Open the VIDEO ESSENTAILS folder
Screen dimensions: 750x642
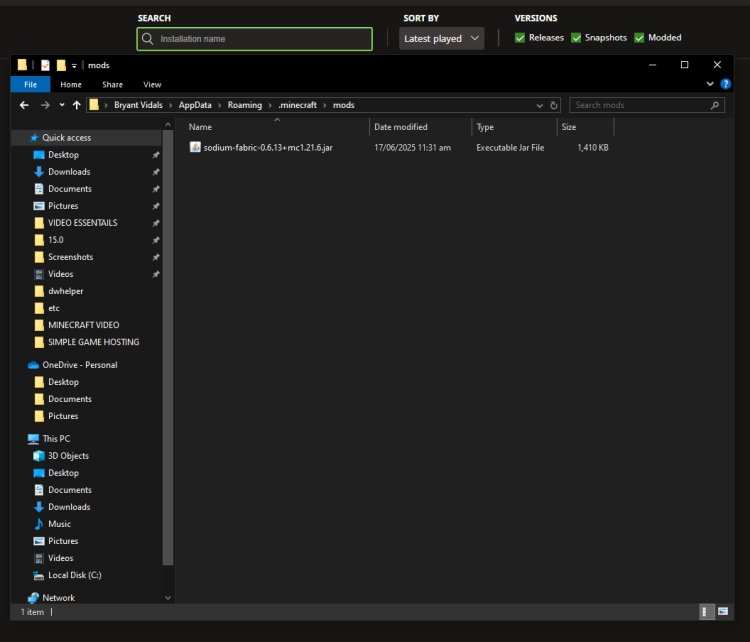[82, 223]
